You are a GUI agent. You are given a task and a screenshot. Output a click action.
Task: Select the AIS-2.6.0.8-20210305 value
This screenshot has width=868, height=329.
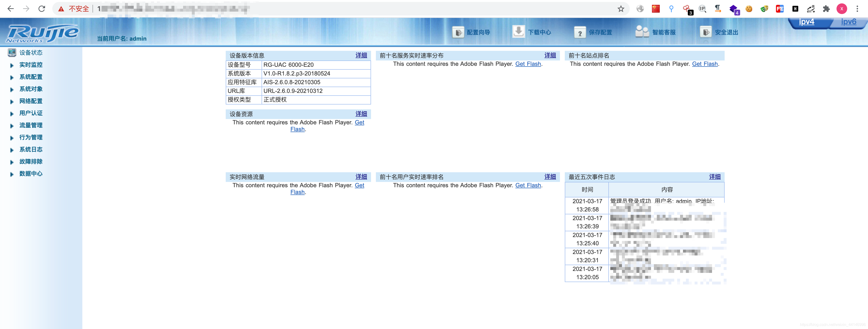click(291, 82)
